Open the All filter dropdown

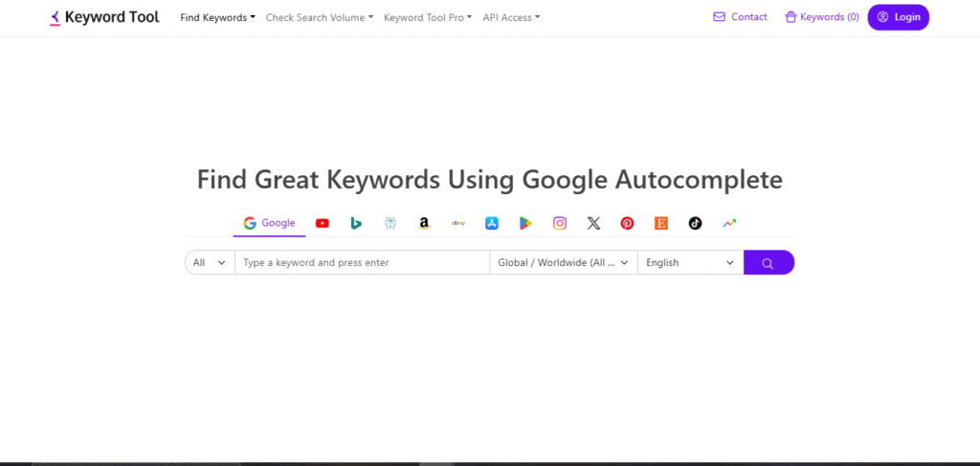[210, 262]
